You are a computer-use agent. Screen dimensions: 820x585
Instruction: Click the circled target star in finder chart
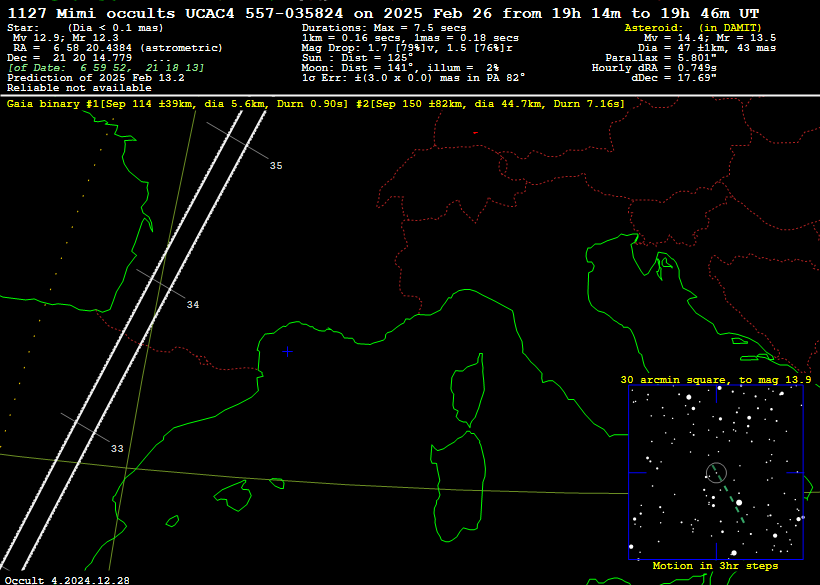715,471
